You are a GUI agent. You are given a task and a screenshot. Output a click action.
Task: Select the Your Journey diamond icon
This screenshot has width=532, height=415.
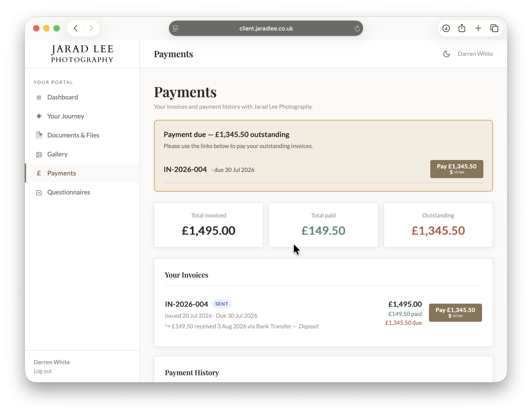click(39, 116)
